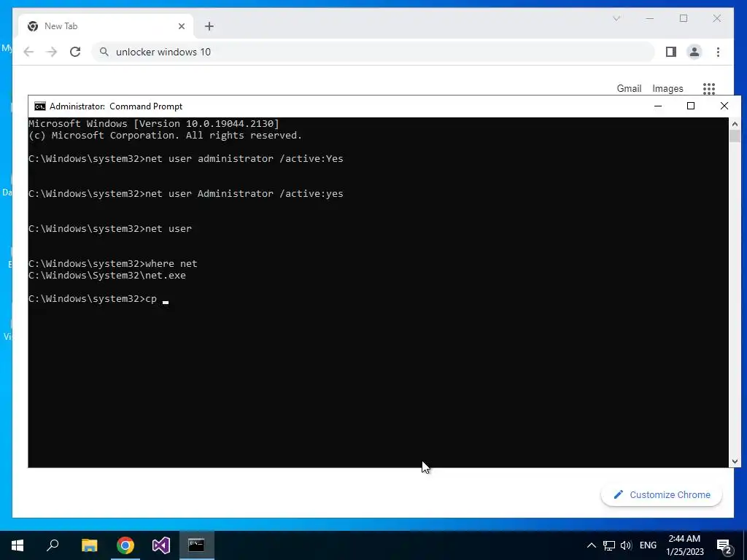747x560 pixels.
Task: Click the 'where net' command line
Action: pos(112,264)
